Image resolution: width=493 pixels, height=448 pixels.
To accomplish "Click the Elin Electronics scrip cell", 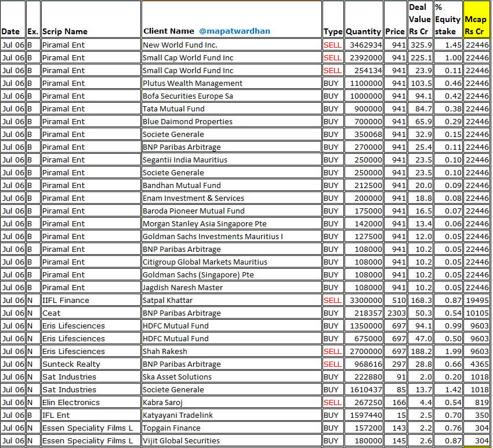I will tap(91, 402).
